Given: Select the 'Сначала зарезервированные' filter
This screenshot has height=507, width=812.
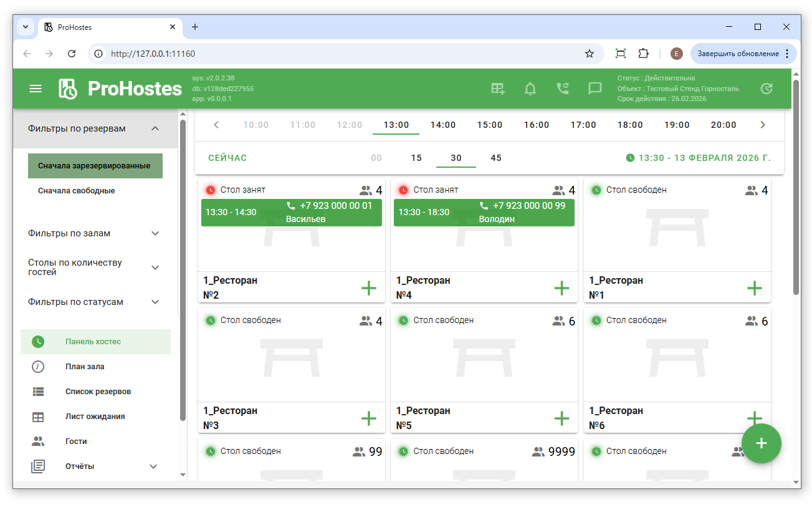Looking at the screenshot, I should pos(95,166).
